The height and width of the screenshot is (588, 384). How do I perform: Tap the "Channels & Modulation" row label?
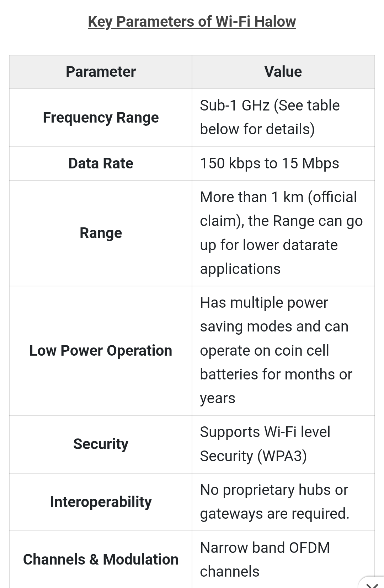click(x=101, y=560)
